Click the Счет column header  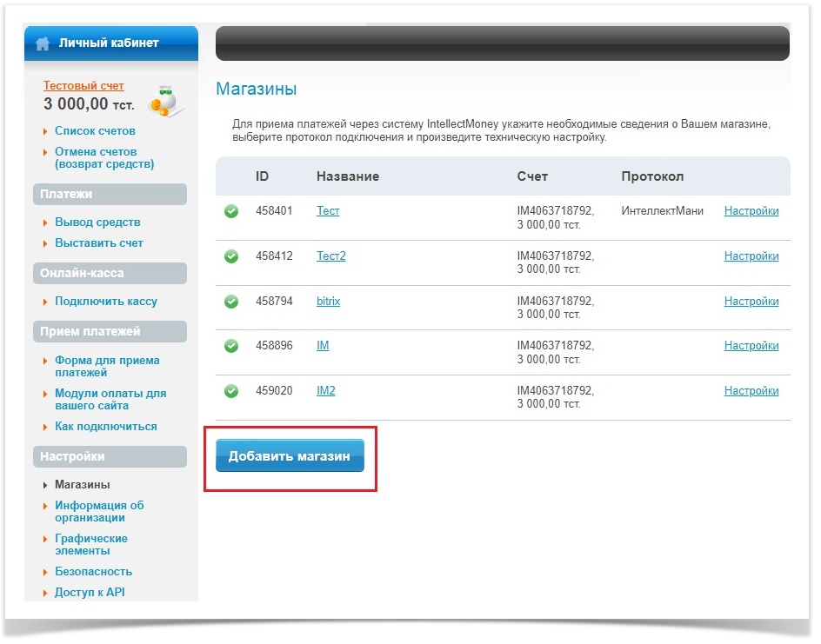click(x=532, y=176)
